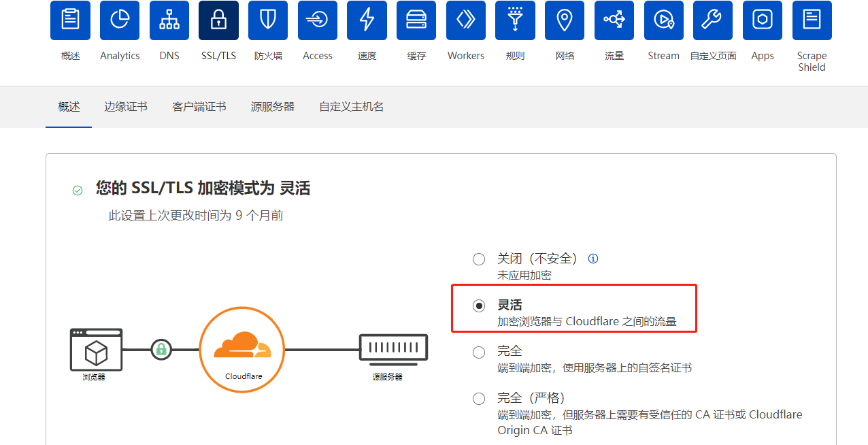This screenshot has width=868, height=445.
Task: Select the 完全（严格）radio option
Action: point(479,399)
